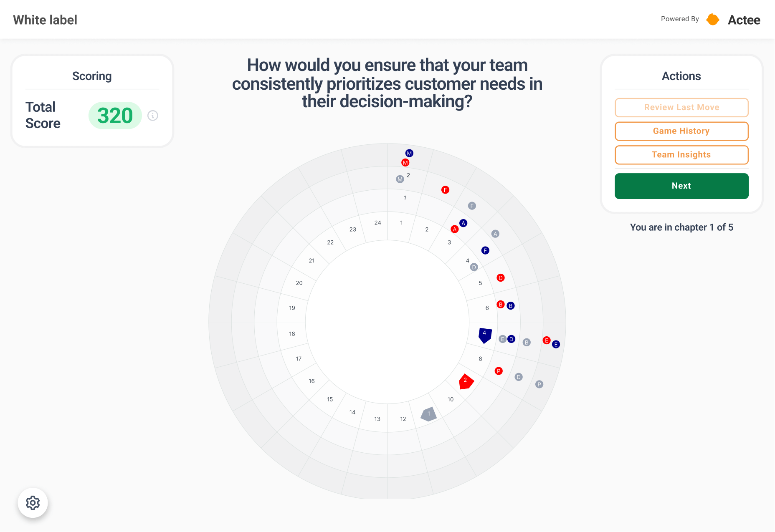775x532 pixels.
Task: Click the 320 total score badge
Action: [115, 116]
